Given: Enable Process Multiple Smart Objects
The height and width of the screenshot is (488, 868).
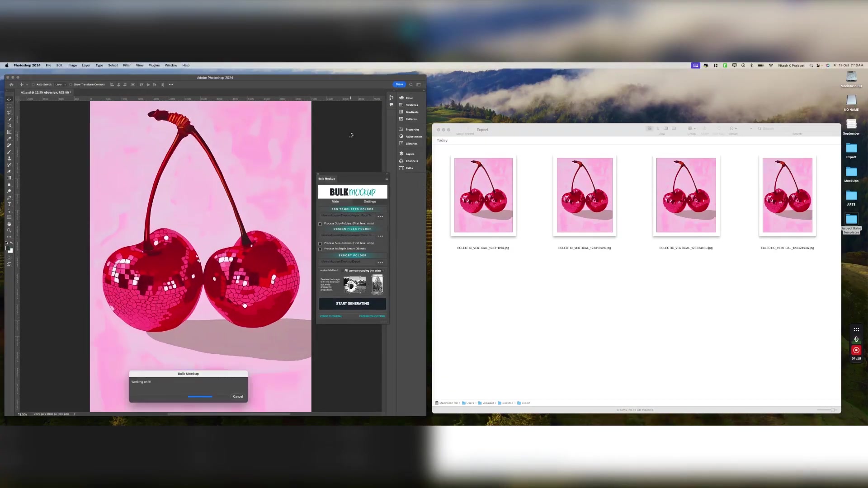Looking at the screenshot, I should point(320,249).
